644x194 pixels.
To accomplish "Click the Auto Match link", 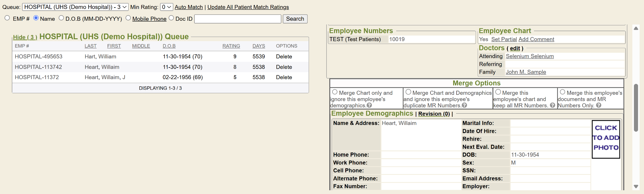I will [189, 7].
